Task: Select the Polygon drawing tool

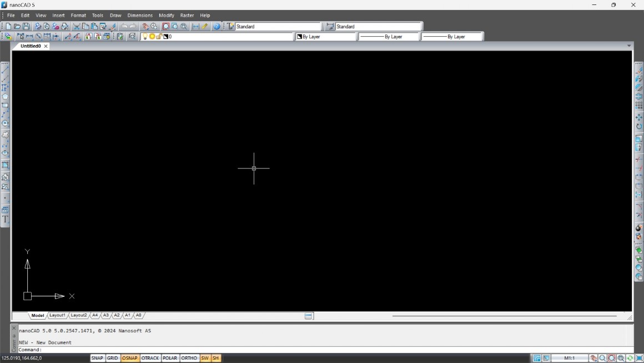Action: pos(5,96)
